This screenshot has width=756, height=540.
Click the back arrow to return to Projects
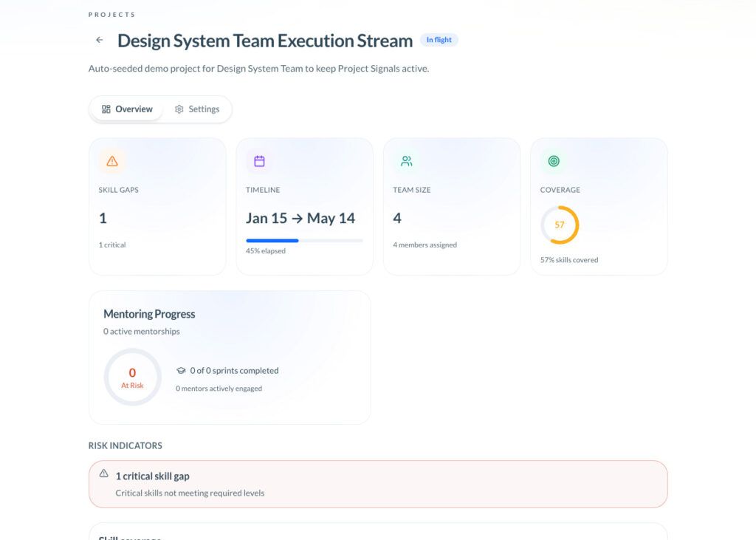[100, 40]
